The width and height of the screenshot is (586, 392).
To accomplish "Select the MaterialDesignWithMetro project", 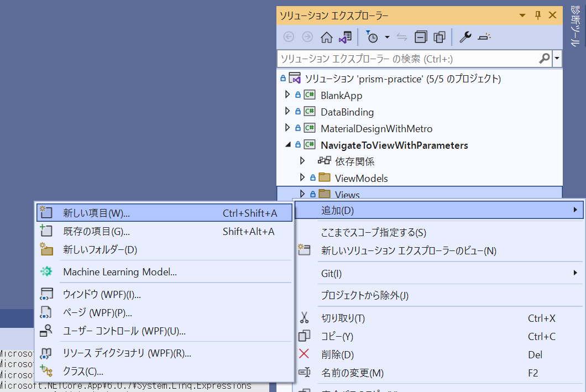I will tap(376, 129).
